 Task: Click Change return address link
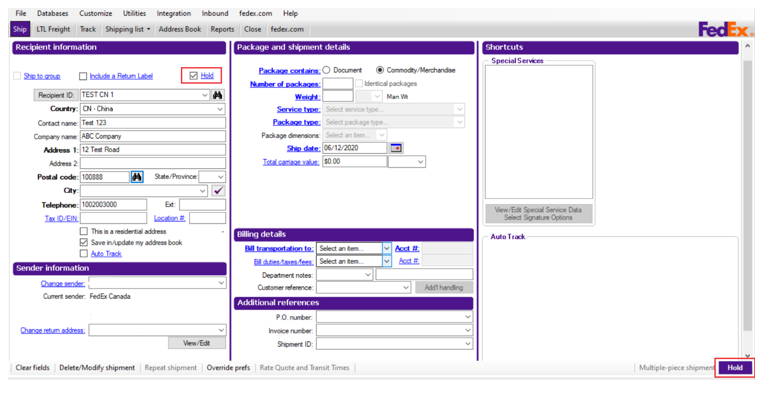[53, 330]
